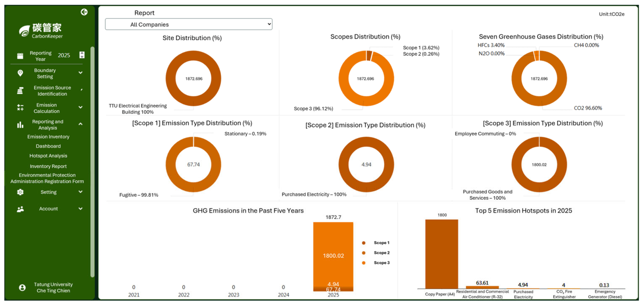Click the Boundary Setting location pin icon
Image resolution: width=644 pixels, height=304 pixels.
[x=20, y=73]
